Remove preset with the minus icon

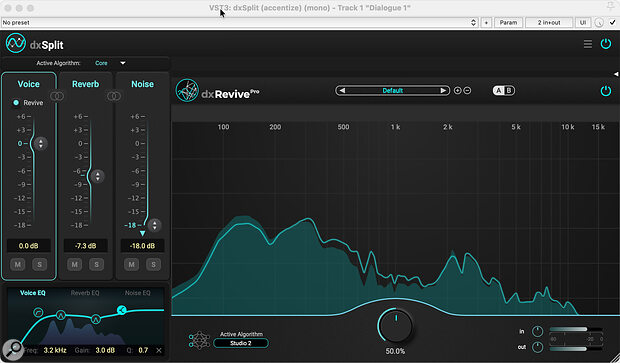467,91
